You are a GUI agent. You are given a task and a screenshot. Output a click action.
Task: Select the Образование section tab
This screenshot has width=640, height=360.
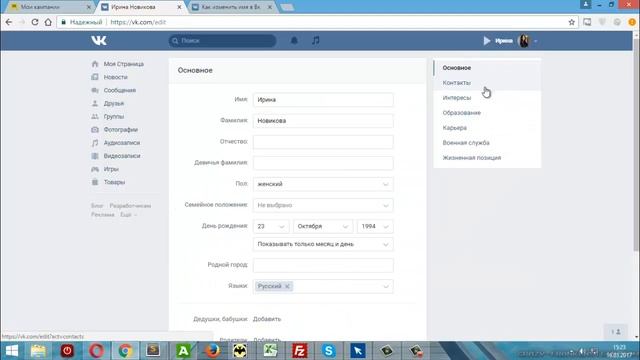click(x=487, y=113)
